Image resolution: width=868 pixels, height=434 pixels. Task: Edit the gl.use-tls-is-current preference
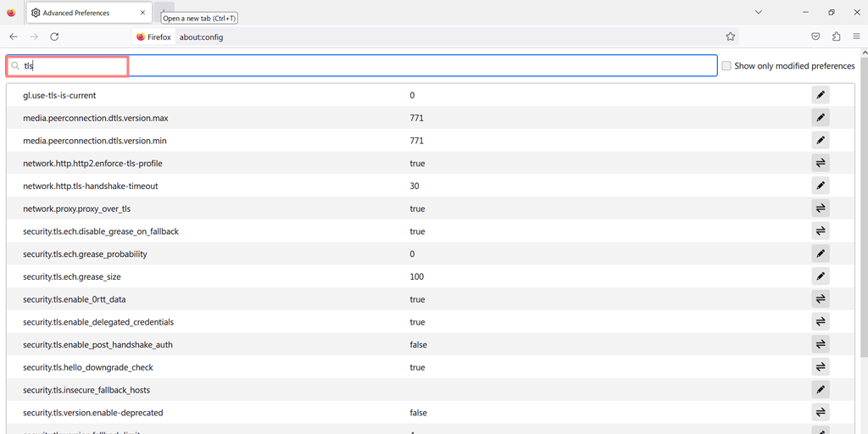click(x=820, y=95)
